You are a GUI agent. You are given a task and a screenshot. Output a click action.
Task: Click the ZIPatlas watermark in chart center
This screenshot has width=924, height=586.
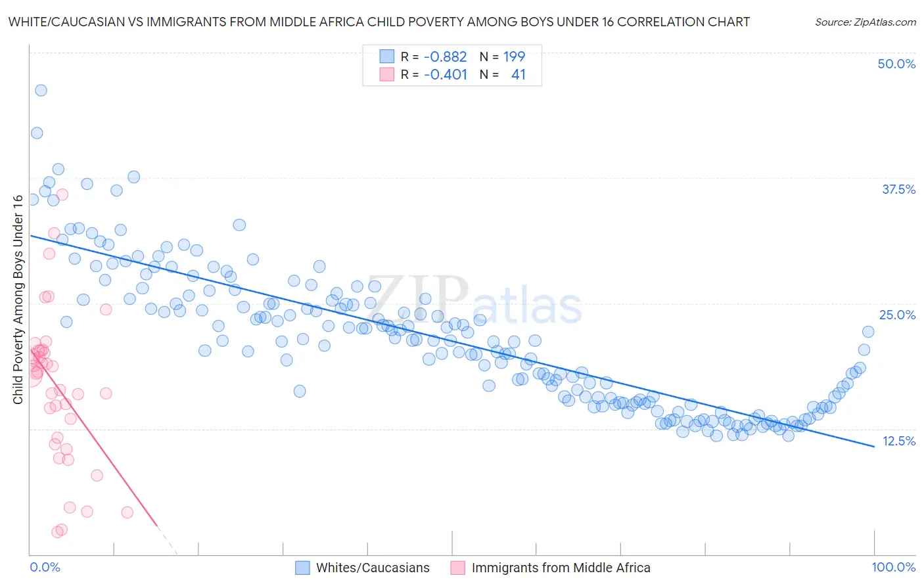point(474,301)
